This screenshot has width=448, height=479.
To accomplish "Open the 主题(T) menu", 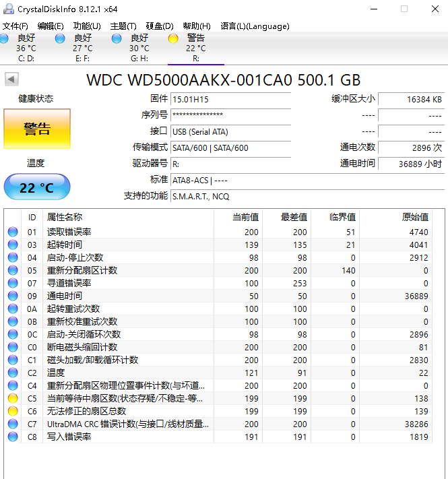I will (x=123, y=26).
